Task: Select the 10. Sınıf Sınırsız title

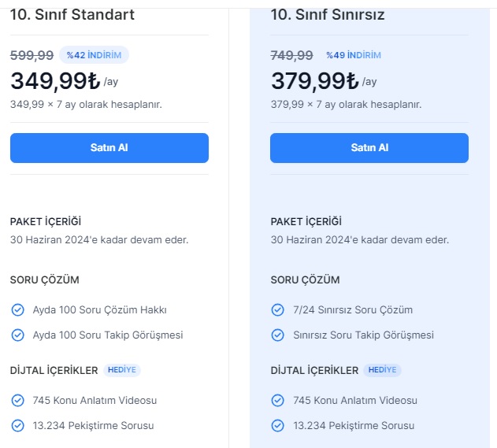Action: point(328,15)
